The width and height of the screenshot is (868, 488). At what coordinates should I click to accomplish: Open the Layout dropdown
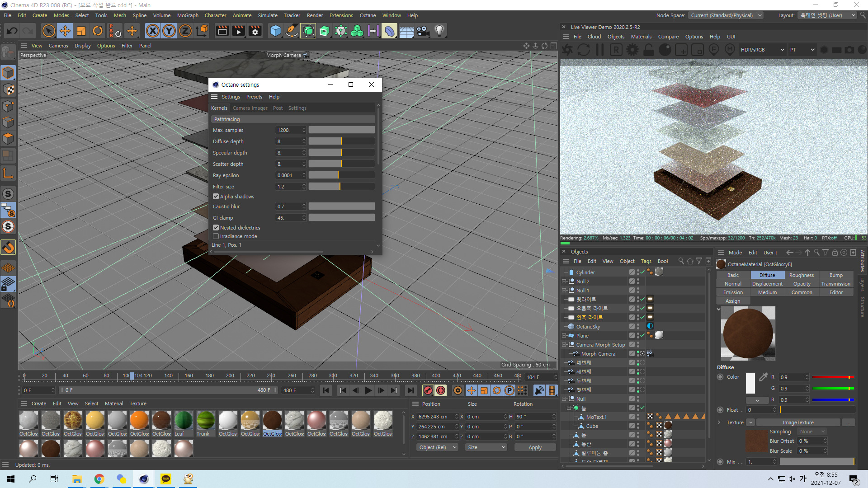pyautogui.click(x=827, y=15)
